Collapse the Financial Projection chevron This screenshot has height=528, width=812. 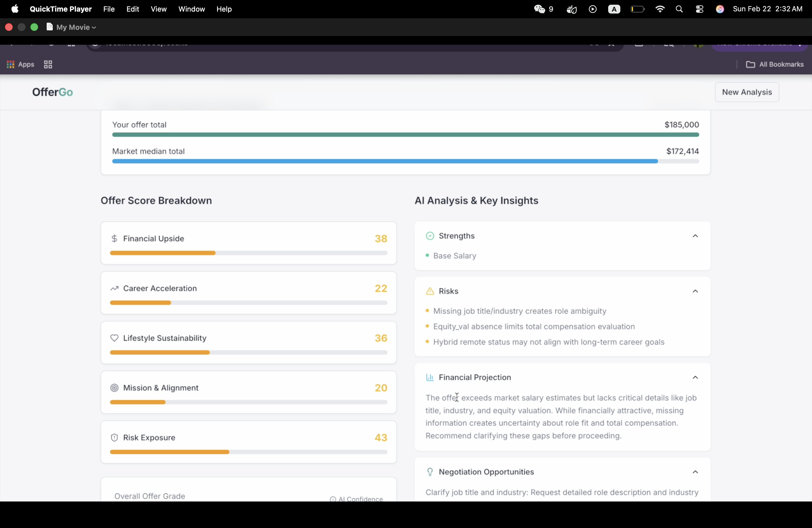(x=695, y=377)
